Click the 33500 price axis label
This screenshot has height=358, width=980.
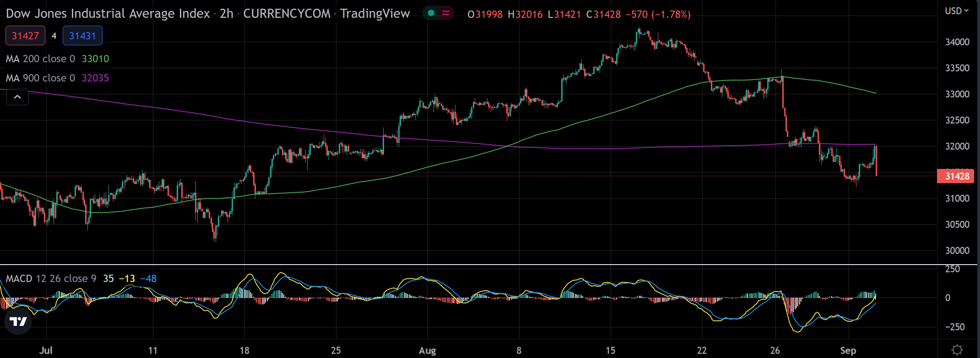957,68
